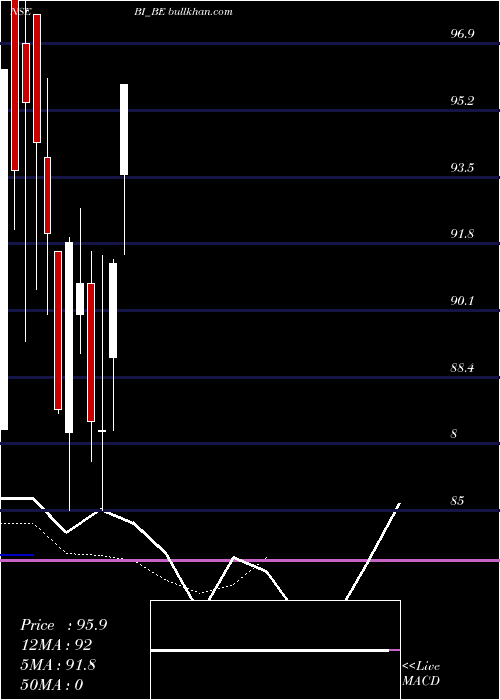The image size is (500, 700).
Task: Click the 96.9 price axis label
Action: [462, 33]
